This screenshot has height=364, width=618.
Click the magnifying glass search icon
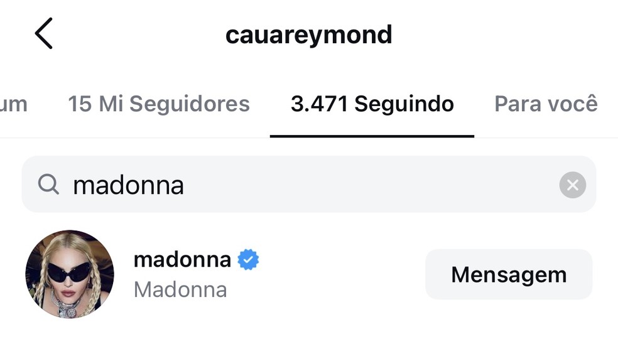pos(48,185)
